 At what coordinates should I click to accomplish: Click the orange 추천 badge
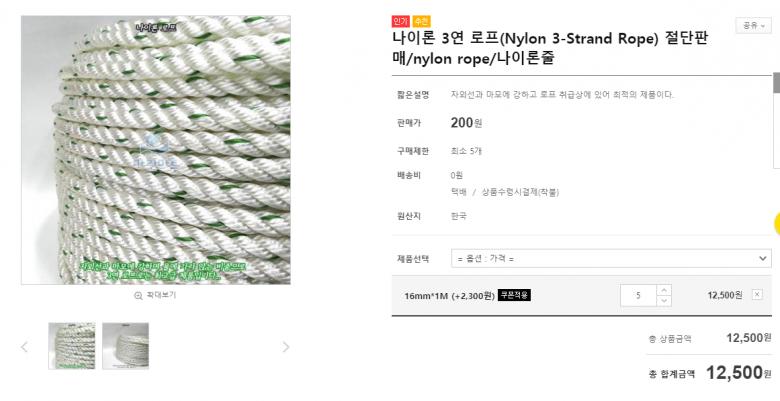[421, 21]
